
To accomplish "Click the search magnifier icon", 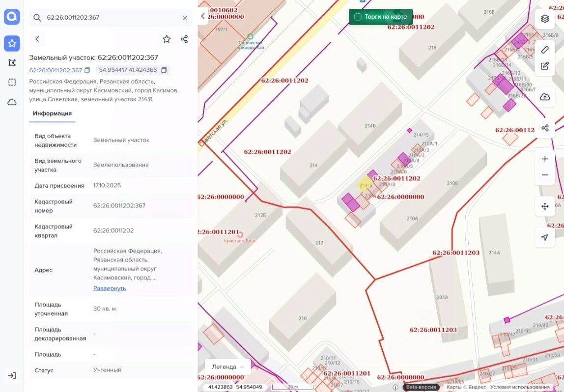I will (37, 18).
